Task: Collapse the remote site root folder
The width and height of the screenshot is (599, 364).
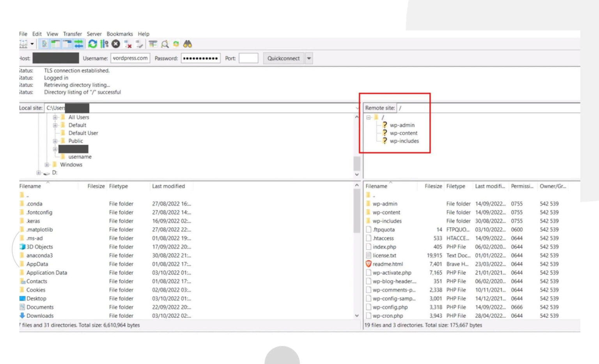Action: pos(368,117)
